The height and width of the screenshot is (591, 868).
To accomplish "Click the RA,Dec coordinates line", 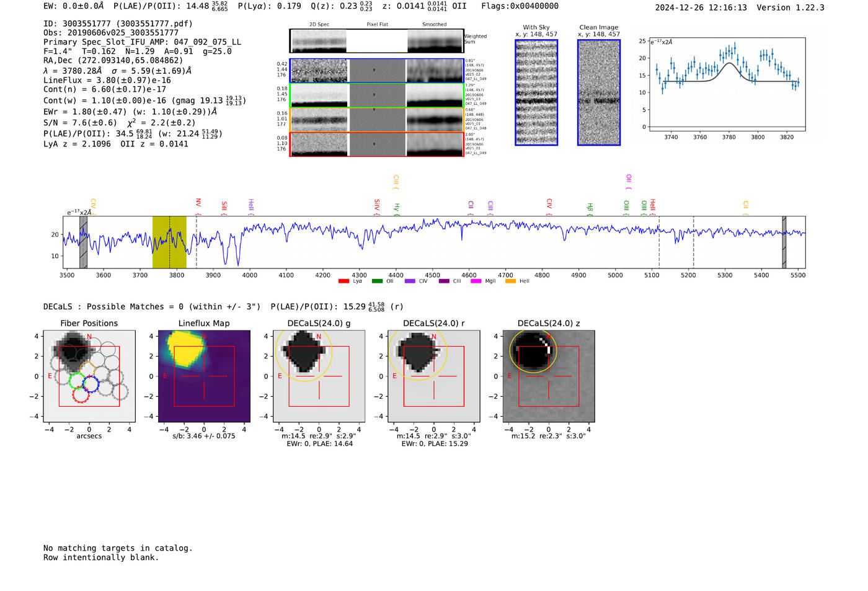I will (113, 61).
